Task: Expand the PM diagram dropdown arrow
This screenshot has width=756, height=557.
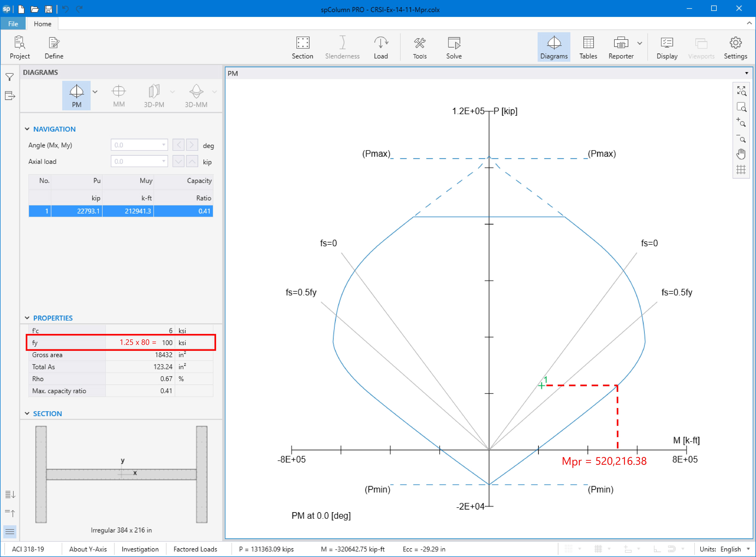Action: [x=95, y=92]
